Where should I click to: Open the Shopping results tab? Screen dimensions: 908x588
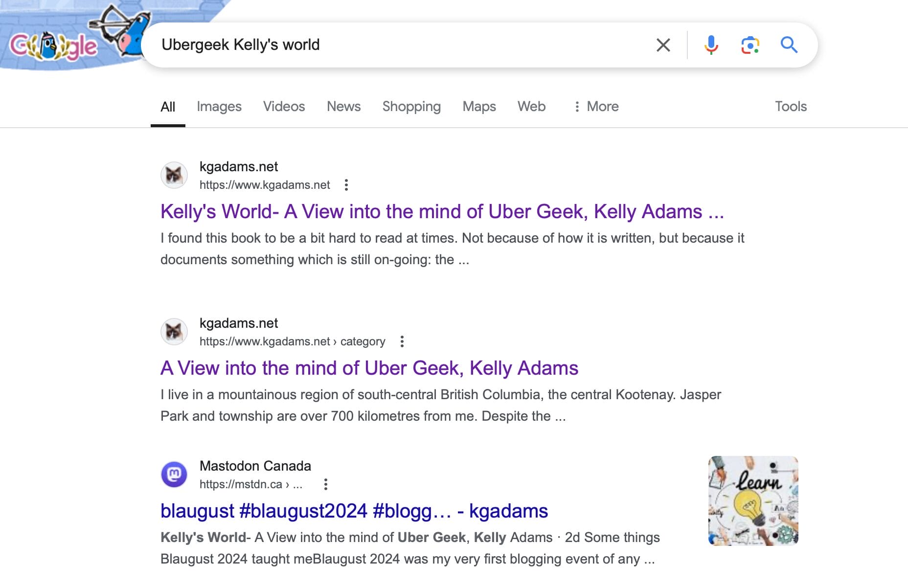411,107
